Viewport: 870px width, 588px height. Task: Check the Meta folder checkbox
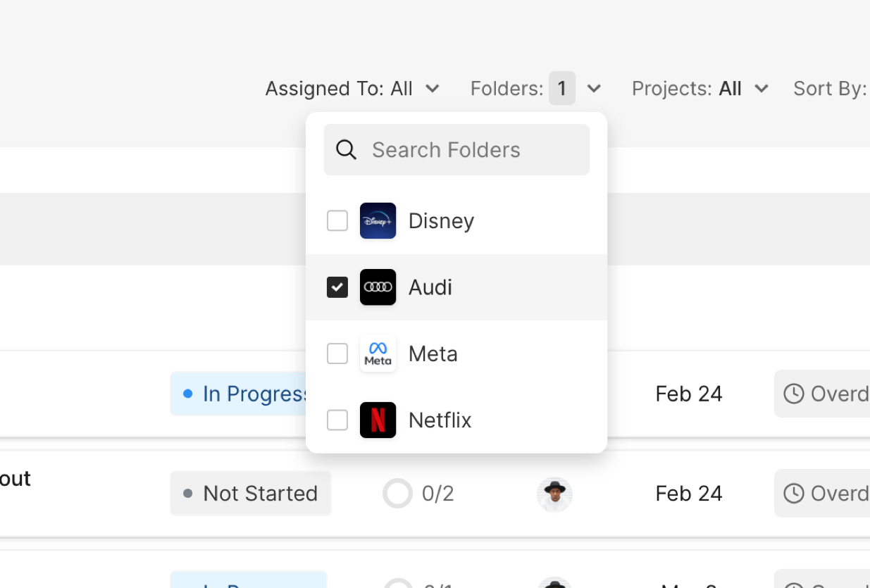(337, 354)
